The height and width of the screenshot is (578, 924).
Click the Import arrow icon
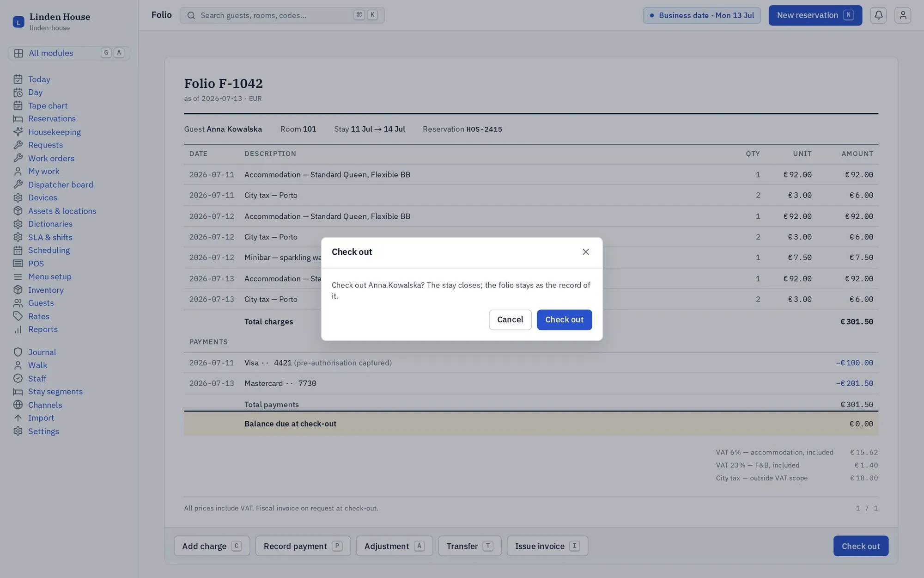click(x=18, y=418)
